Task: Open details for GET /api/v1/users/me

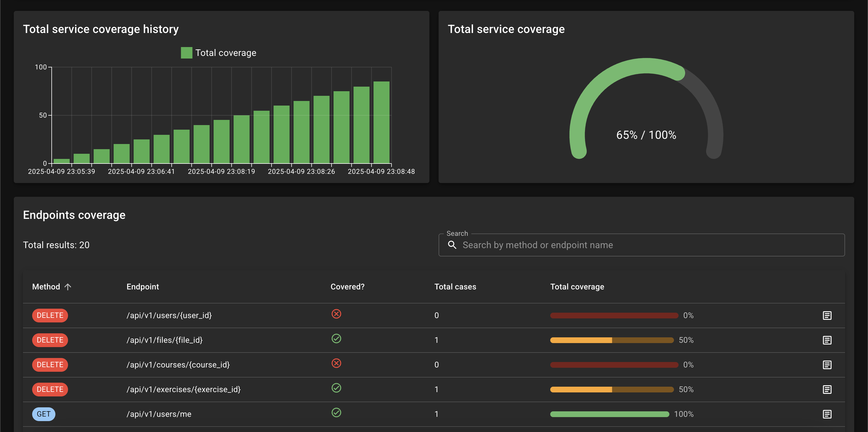Action: [827, 414]
